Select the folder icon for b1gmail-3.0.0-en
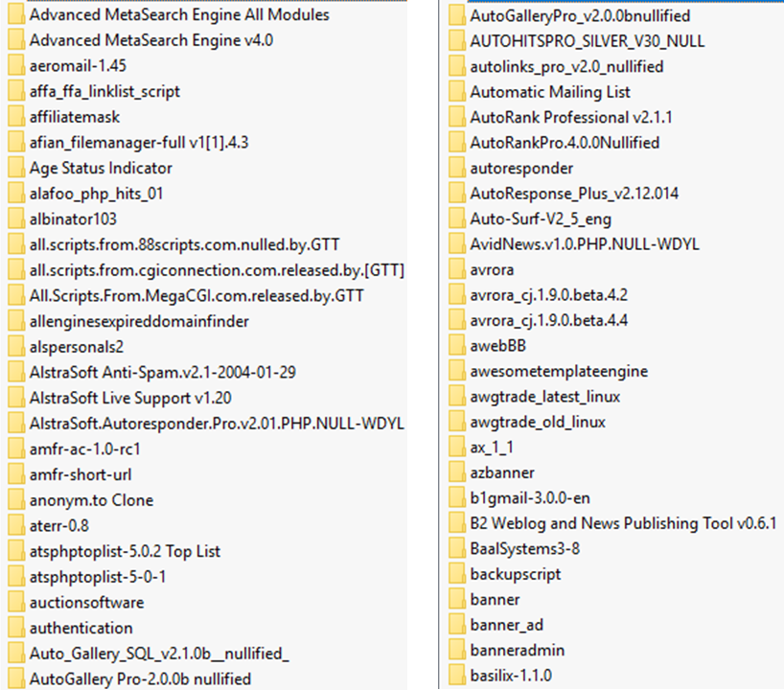The height and width of the screenshot is (690, 784). coord(456,497)
